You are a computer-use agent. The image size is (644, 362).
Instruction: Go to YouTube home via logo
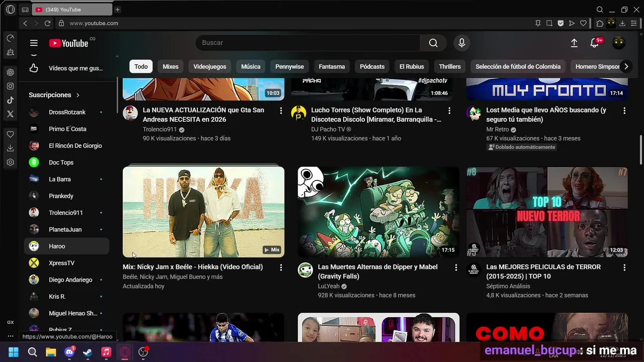click(x=68, y=43)
